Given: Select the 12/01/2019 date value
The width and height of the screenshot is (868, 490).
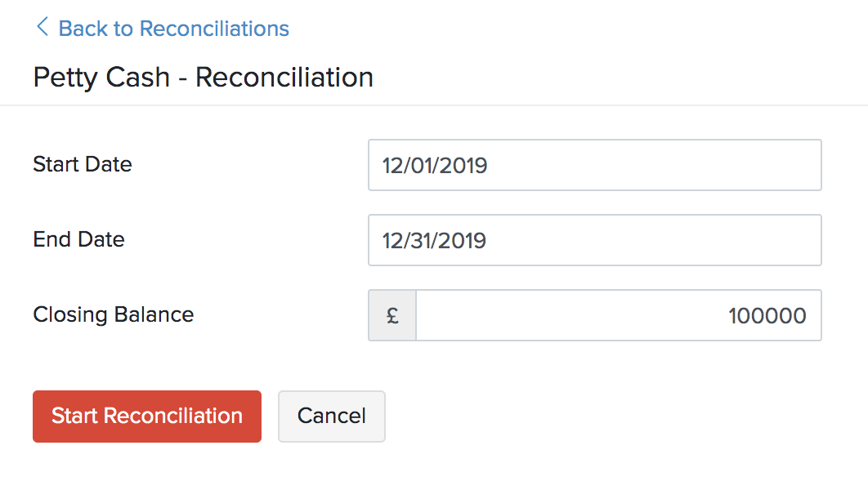Looking at the screenshot, I should [435, 166].
